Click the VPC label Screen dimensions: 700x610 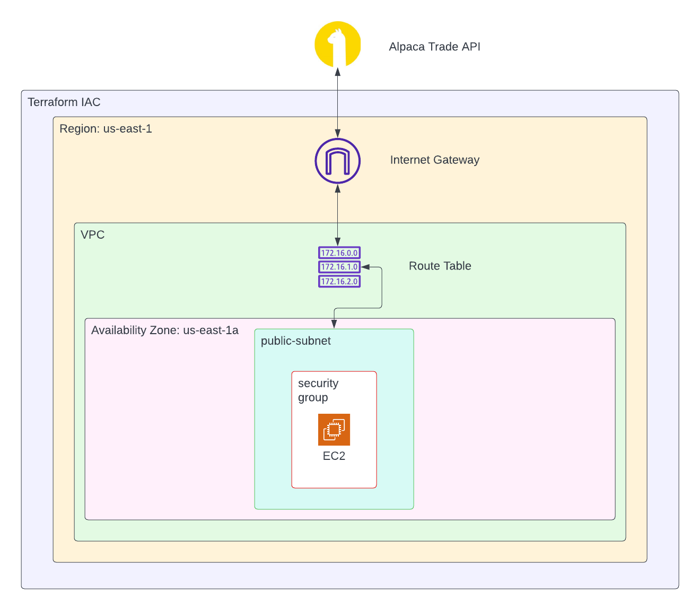tap(92, 234)
